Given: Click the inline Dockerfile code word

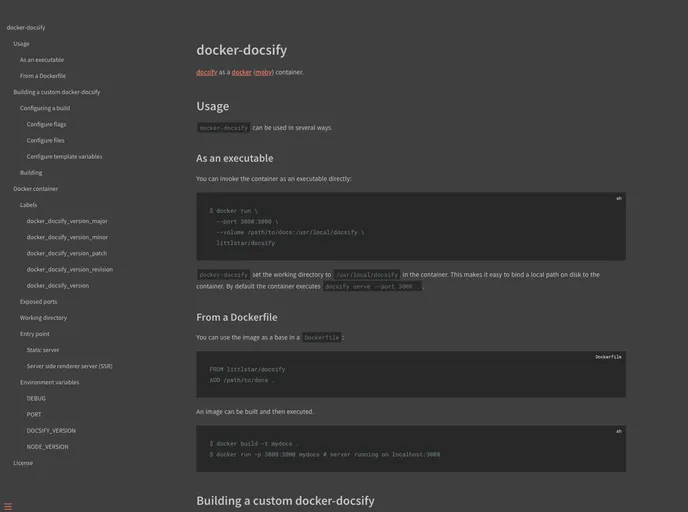Looking at the screenshot, I should [322, 337].
